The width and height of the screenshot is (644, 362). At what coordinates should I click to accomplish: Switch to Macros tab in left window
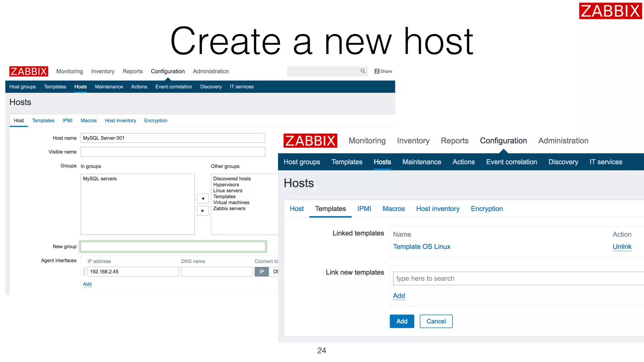[x=89, y=121]
